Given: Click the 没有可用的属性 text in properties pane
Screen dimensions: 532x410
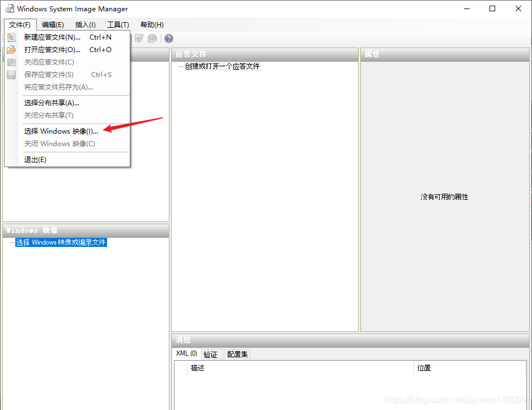Looking at the screenshot, I should coord(444,197).
